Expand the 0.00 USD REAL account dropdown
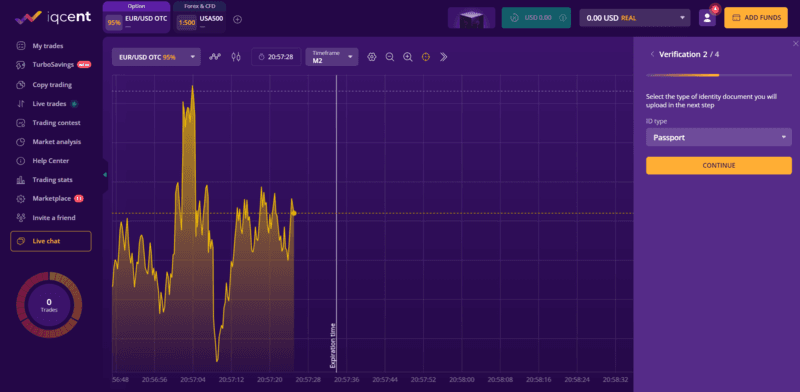This screenshot has width=800, height=392. [x=635, y=18]
